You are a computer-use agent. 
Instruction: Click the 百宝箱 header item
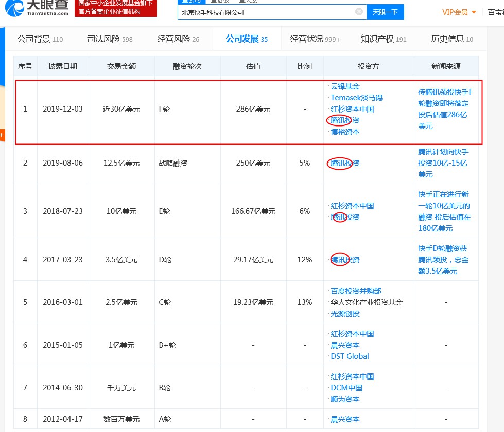pos(496,12)
